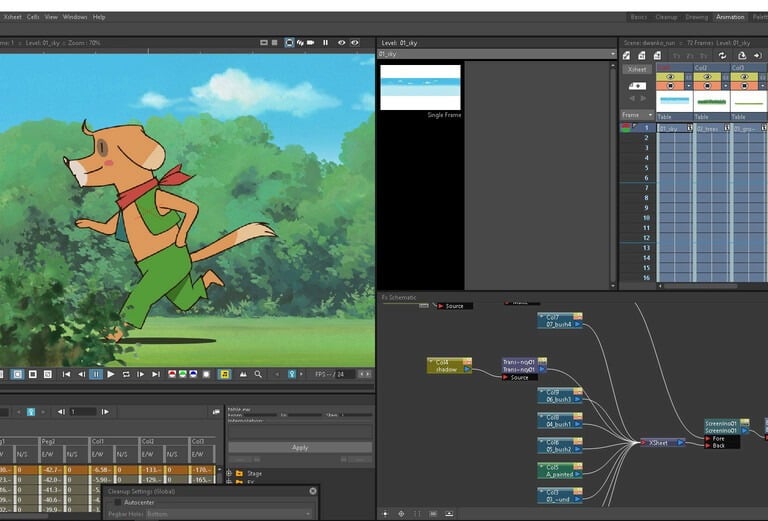Jump to the last frame
Image resolution: width=768 pixels, height=521 pixels.
point(155,374)
